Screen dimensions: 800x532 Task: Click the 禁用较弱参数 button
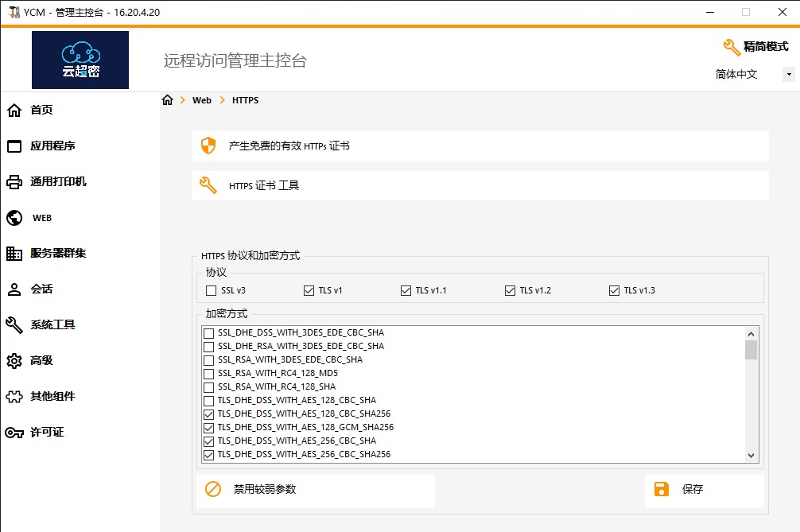click(316, 490)
